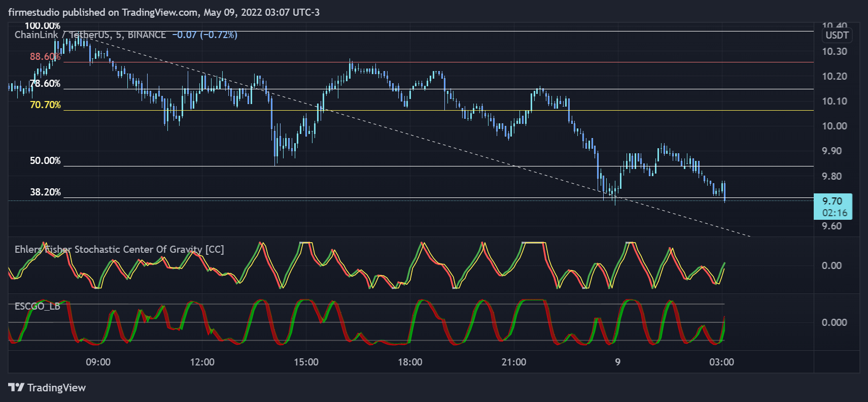
Task: Click the 10.20 price axis label
Action: [835, 76]
